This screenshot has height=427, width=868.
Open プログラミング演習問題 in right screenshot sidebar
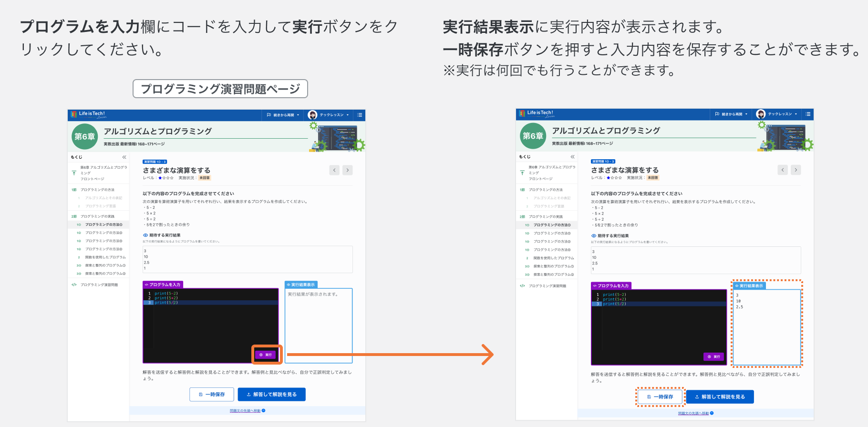pos(547,286)
